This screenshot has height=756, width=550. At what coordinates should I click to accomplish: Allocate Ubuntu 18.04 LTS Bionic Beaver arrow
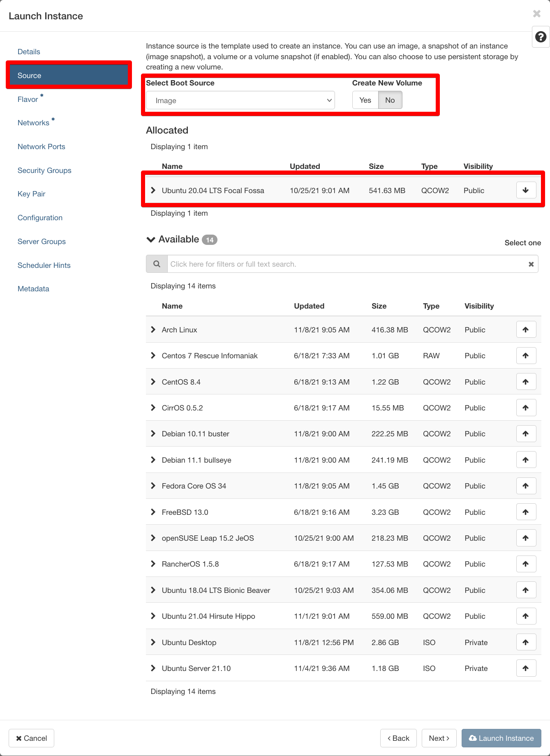tap(526, 590)
